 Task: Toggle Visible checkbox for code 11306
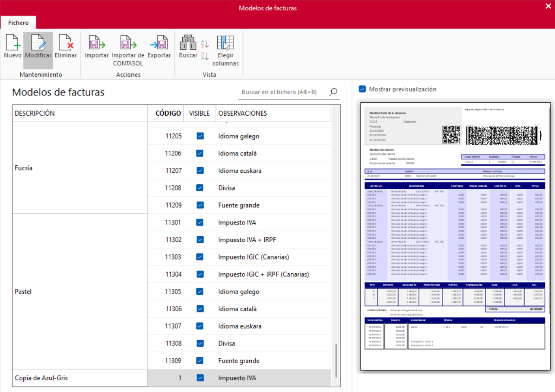coord(200,309)
